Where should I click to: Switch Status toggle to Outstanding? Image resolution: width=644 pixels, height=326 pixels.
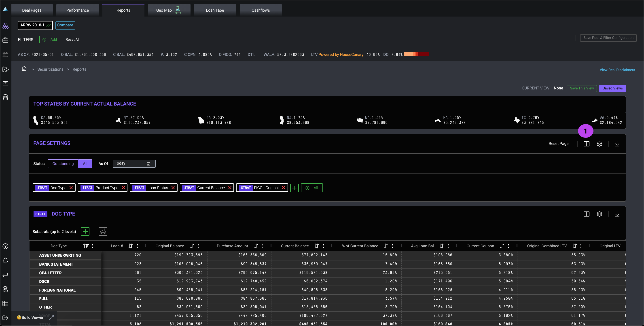pyautogui.click(x=63, y=164)
